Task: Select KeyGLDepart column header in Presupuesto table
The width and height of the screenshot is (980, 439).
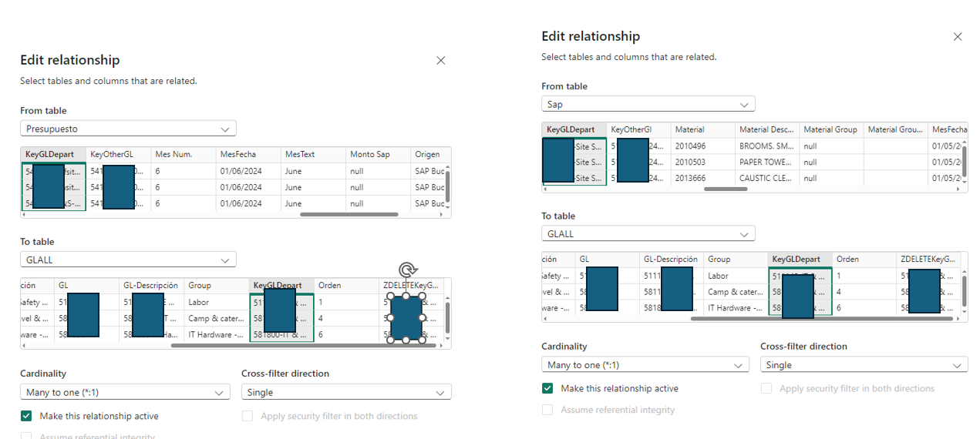Action: point(52,154)
